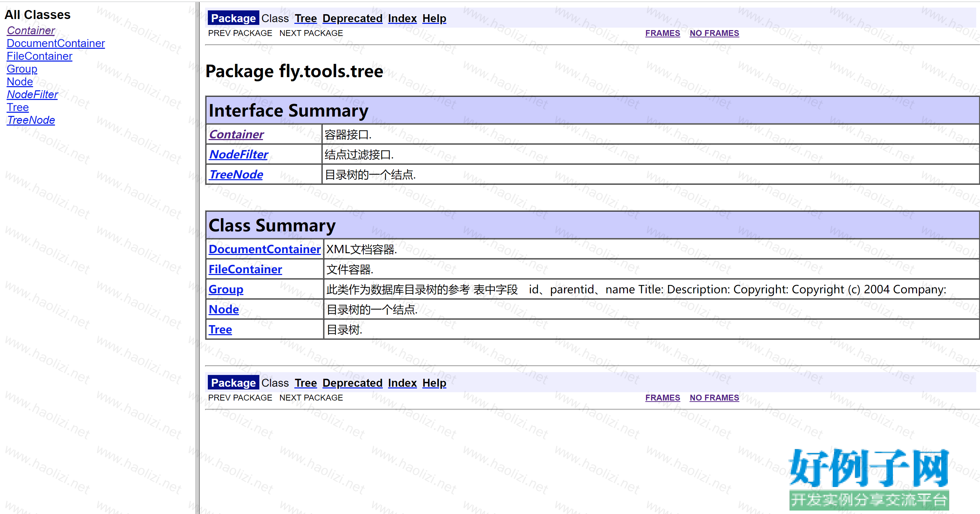Screen dimensions: 980x514
Task: Open DocumentContainer in Class Summary table
Action: click(265, 249)
